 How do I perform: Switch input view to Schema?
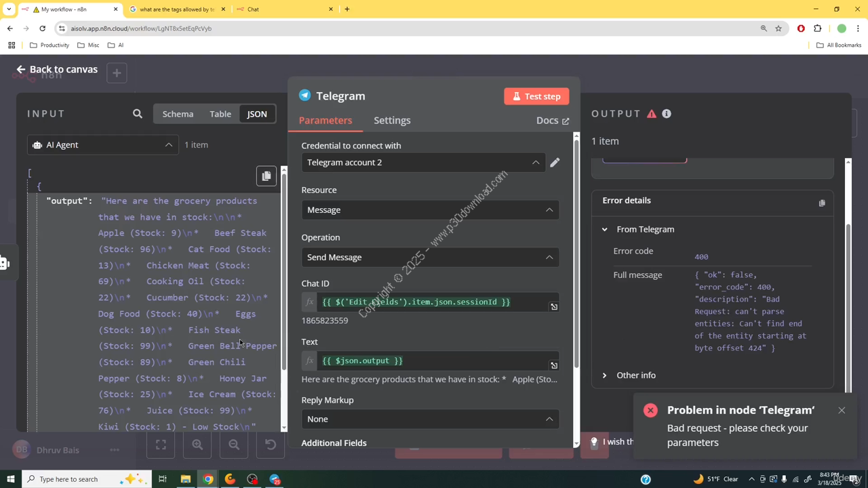tap(178, 114)
